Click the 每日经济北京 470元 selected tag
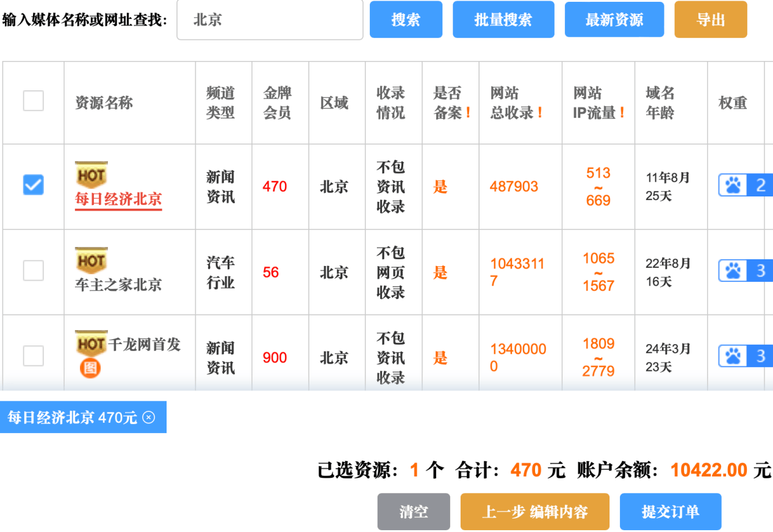The width and height of the screenshot is (773, 532). [83, 417]
